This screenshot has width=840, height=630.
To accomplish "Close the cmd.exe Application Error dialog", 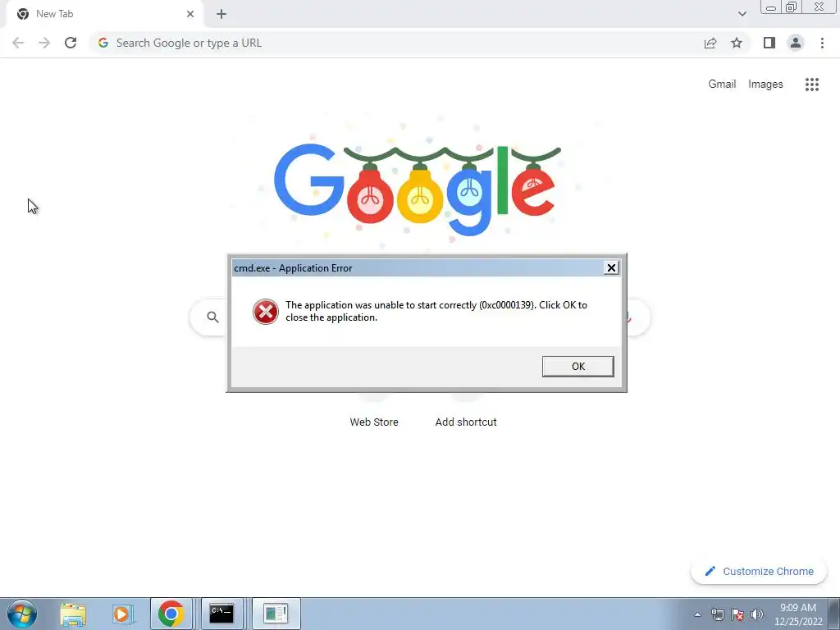I will click(610, 268).
